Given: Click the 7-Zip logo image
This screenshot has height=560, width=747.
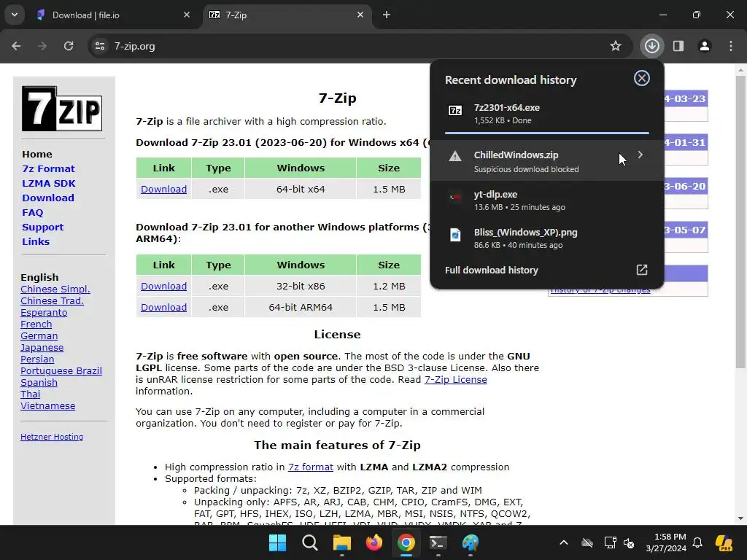Looking at the screenshot, I should click(x=62, y=109).
